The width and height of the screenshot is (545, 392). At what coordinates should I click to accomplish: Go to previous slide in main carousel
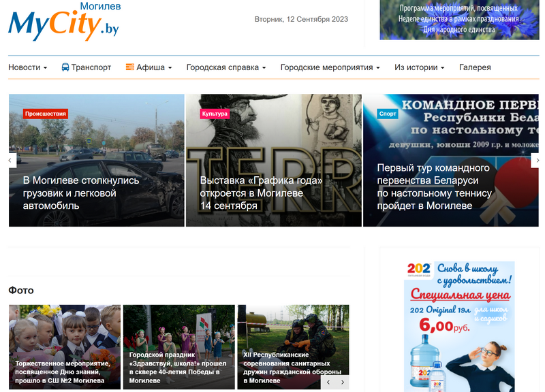pyautogui.click(x=11, y=161)
